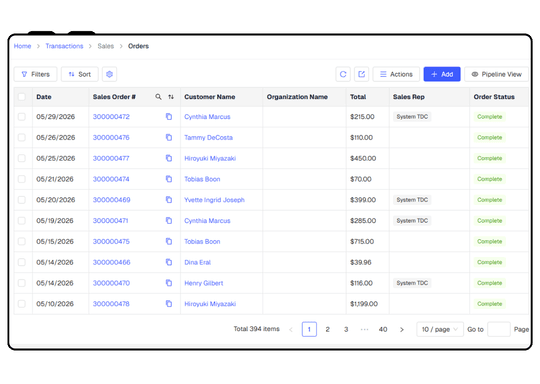The width and height of the screenshot is (540, 384).
Task: Open sales order 300000478
Action: pyautogui.click(x=111, y=304)
